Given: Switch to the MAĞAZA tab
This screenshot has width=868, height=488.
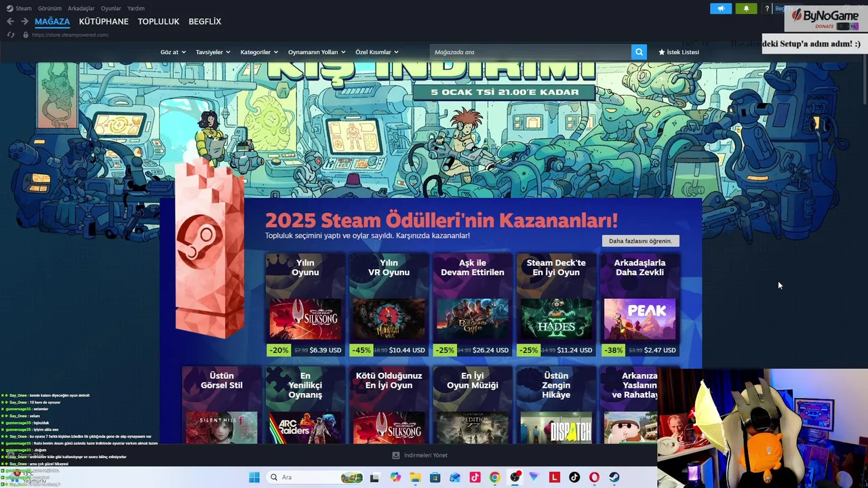Looking at the screenshot, I should point(52,22).
